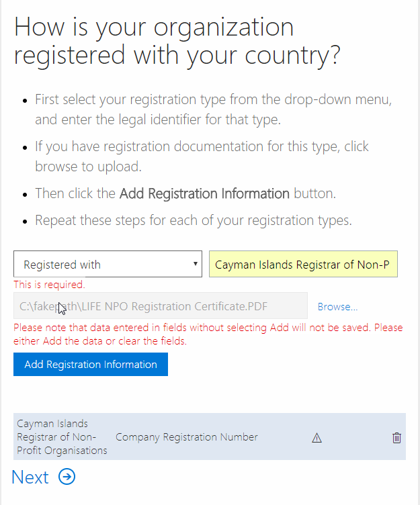Click the red This is required message
Screen dimensions: 420x505
49,285
